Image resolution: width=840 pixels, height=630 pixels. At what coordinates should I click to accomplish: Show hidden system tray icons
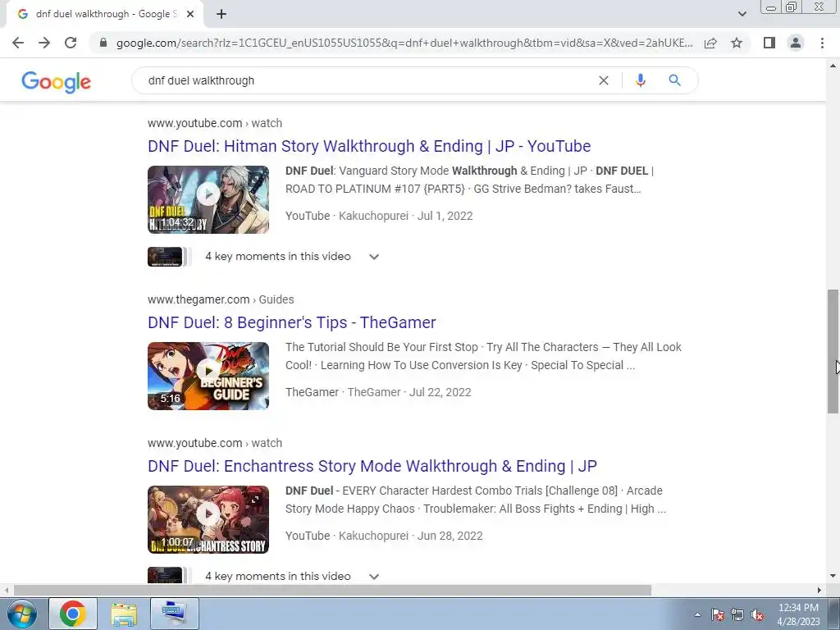coord(697,614)
